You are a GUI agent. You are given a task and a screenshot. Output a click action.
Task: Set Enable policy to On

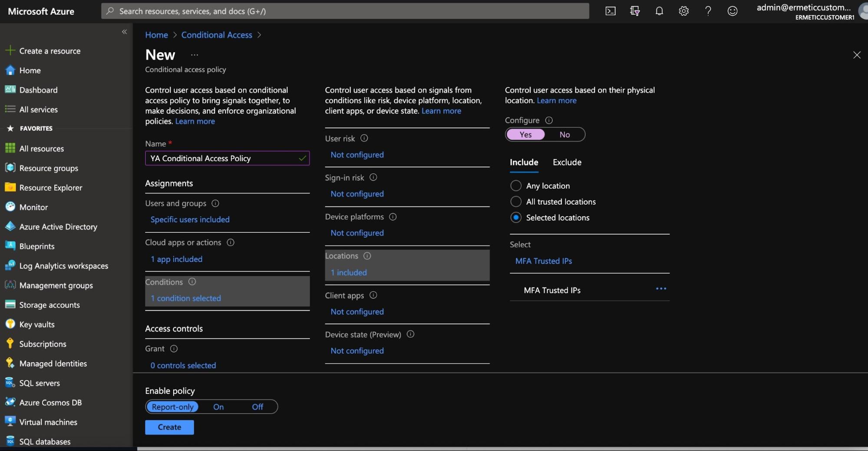click(x=218, y=407)
